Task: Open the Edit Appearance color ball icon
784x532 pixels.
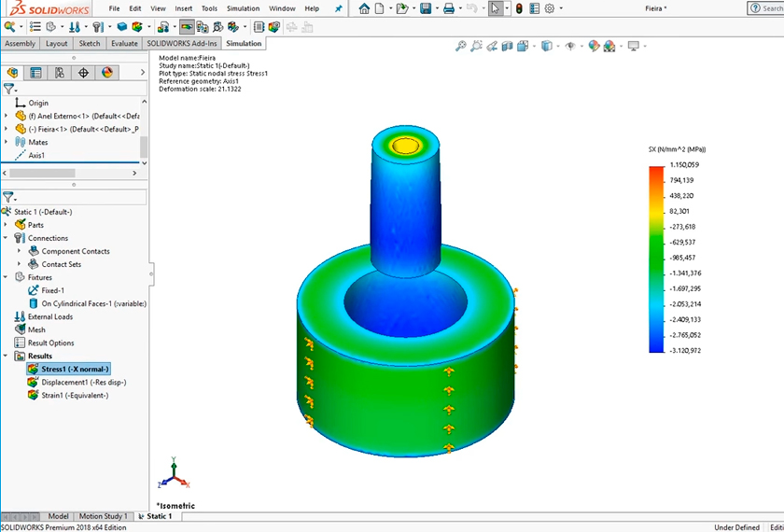Action: [593, 46]
